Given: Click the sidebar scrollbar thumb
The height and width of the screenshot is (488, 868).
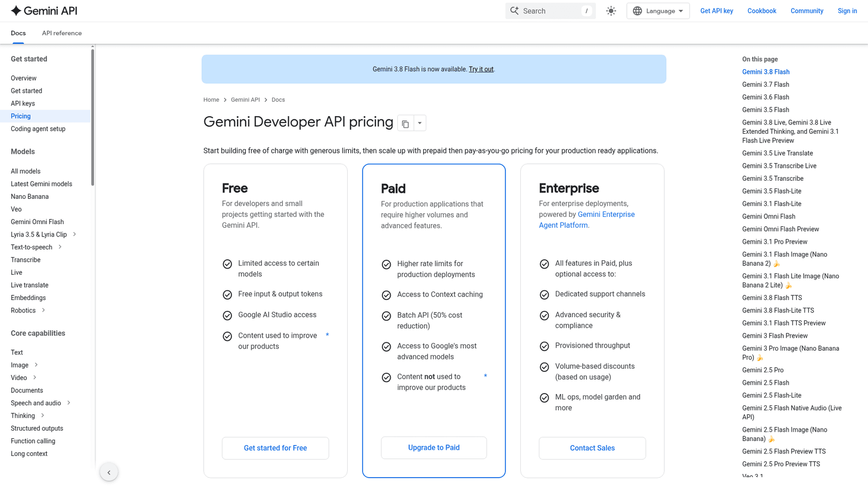Looking at the screenshot, I should click(92, 117).
